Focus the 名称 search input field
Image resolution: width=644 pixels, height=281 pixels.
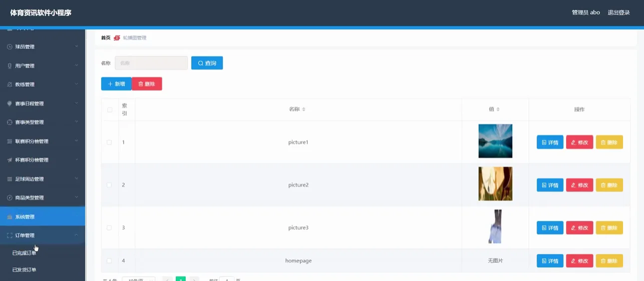click(151, 63)
